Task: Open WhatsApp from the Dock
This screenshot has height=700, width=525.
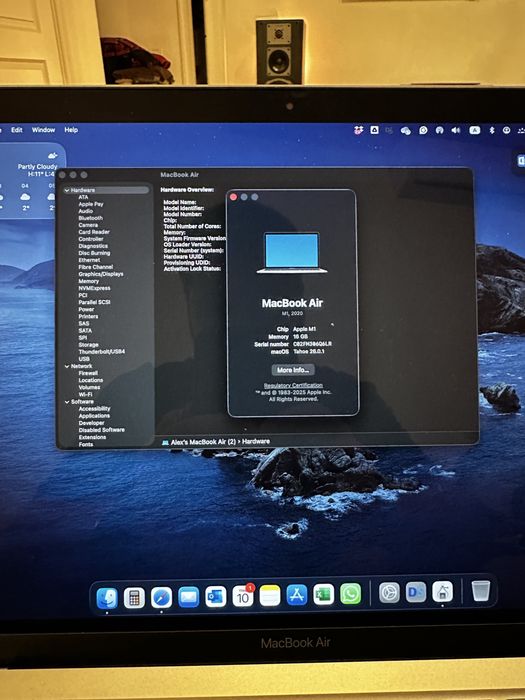Action: tap(350, 594)
